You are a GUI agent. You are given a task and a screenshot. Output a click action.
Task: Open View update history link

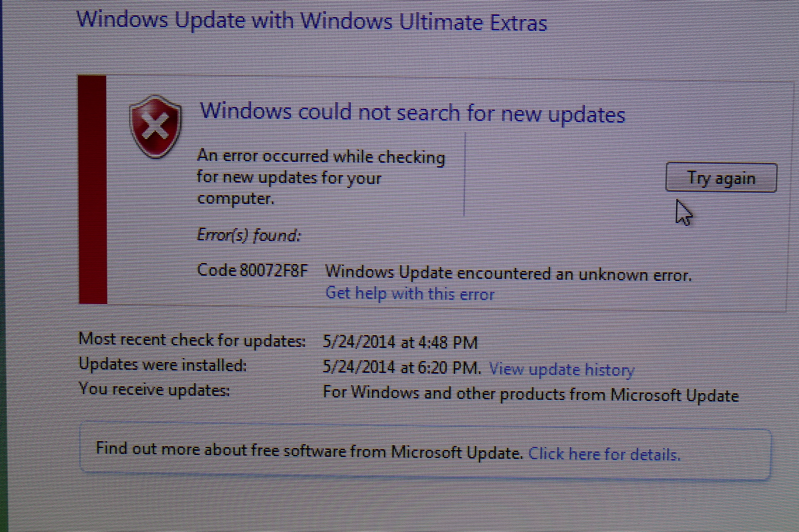[x=562, y=369]
